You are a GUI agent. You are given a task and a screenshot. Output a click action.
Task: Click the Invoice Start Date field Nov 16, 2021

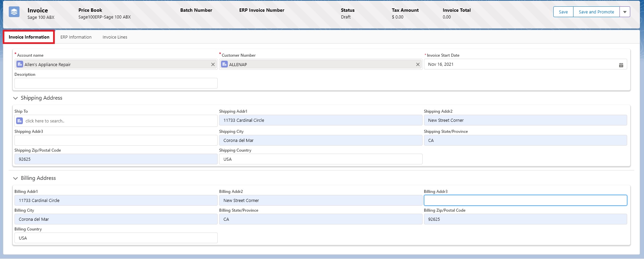525,64
